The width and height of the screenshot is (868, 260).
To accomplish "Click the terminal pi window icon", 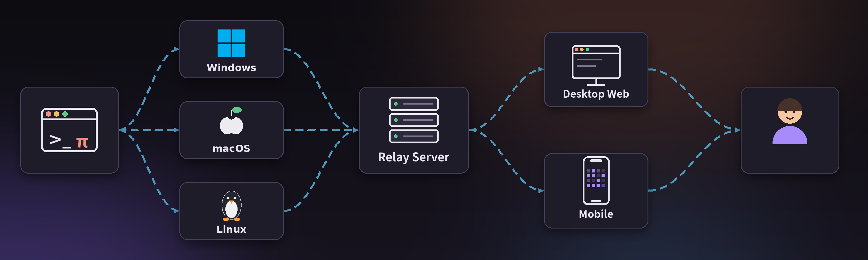I will (x=69, y=130).
